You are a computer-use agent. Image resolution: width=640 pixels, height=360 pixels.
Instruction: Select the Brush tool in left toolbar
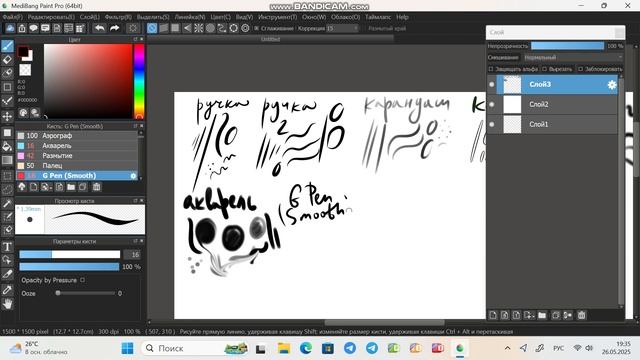pyautogui.click(x=7, y=46)
